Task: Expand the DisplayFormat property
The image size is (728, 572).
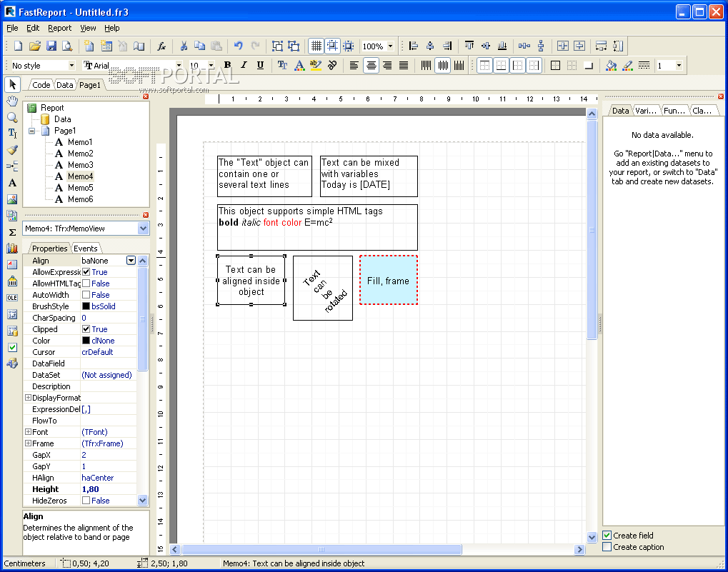Action: (28, 397)
